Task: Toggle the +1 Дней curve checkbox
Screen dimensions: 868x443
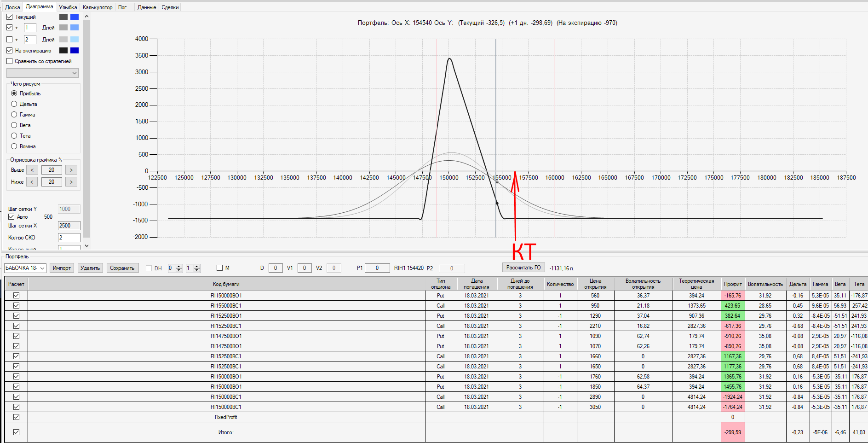Action: (10, 28)
